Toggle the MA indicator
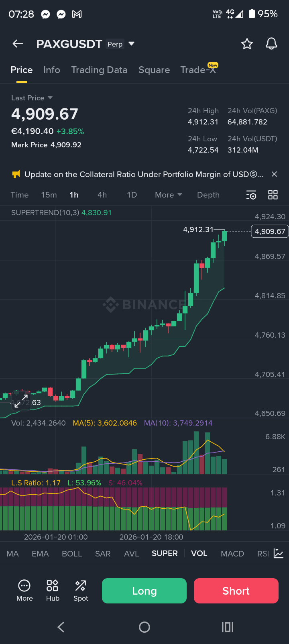The height and width of the screenshot is (644, 289). tap(12, 554)
